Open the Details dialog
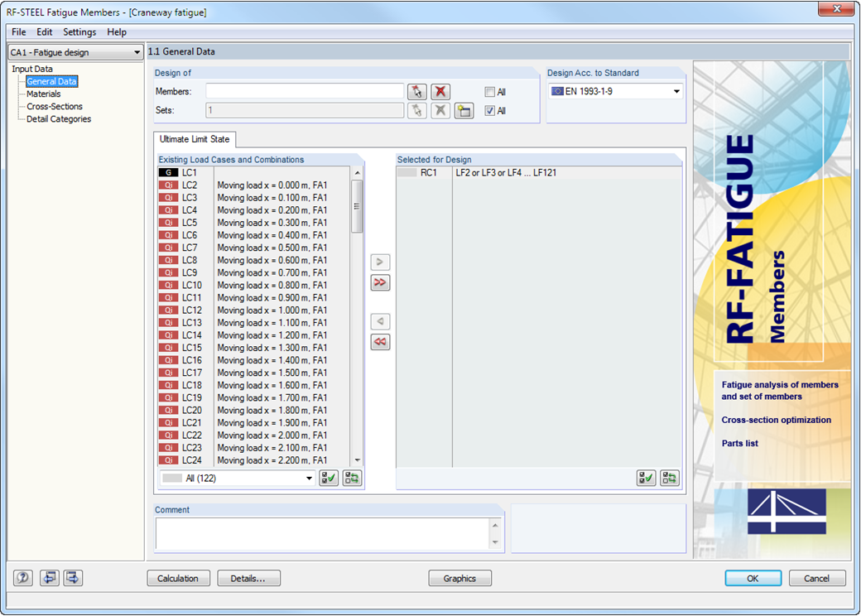Screen dimensions: 861x616 (248, 578)
